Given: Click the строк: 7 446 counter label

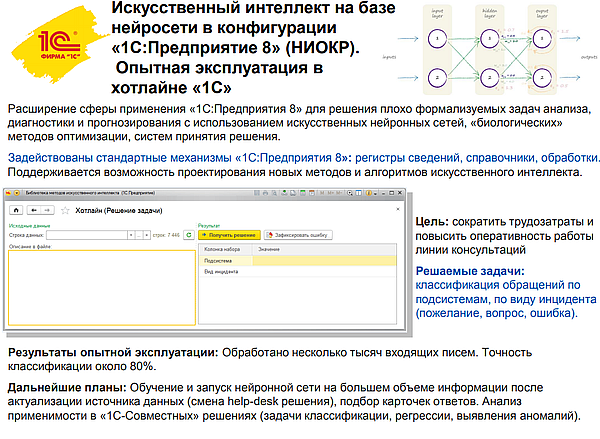Looking at the screenshot, I should (166, 235).
